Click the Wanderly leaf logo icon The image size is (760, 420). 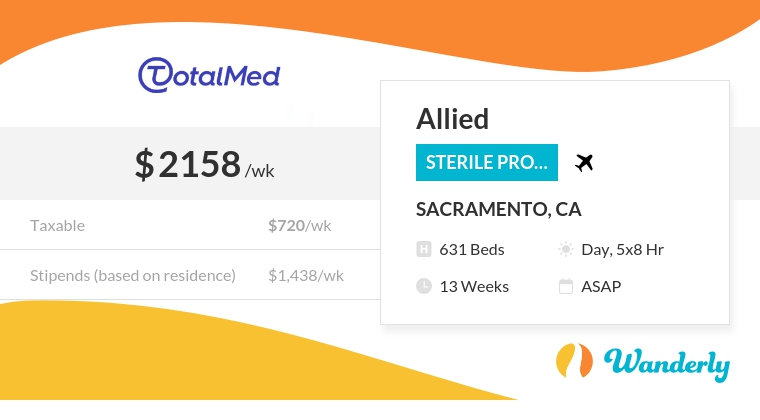pos(574,360)
